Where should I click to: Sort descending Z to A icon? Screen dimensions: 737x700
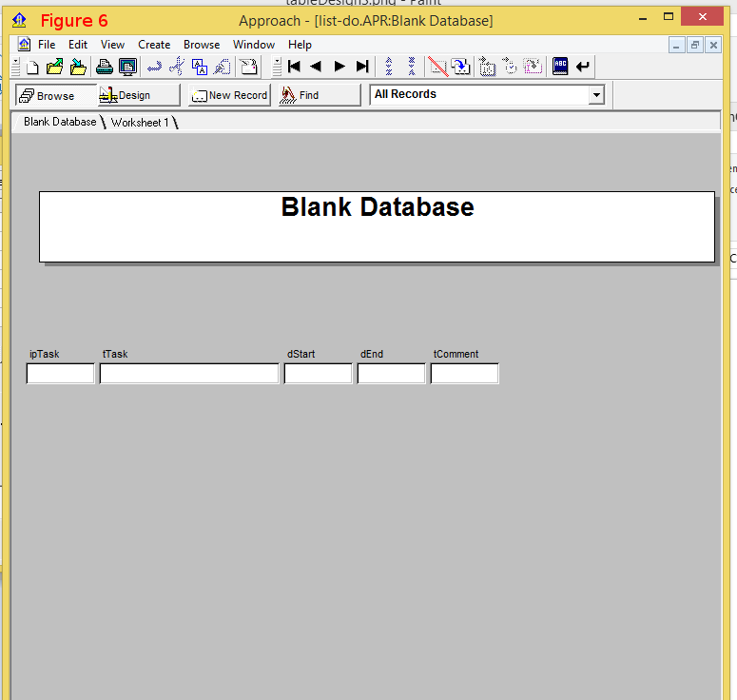(x=412, y=67)
